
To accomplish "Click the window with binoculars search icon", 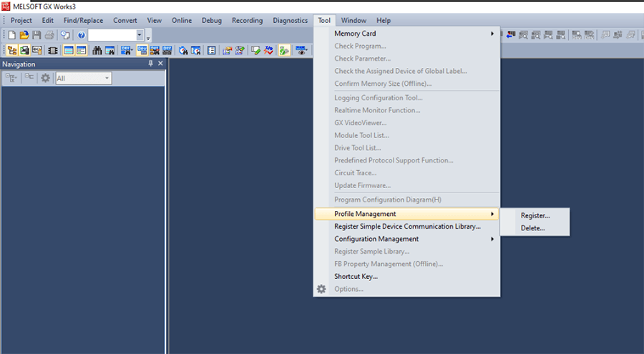I will [109, 51].
